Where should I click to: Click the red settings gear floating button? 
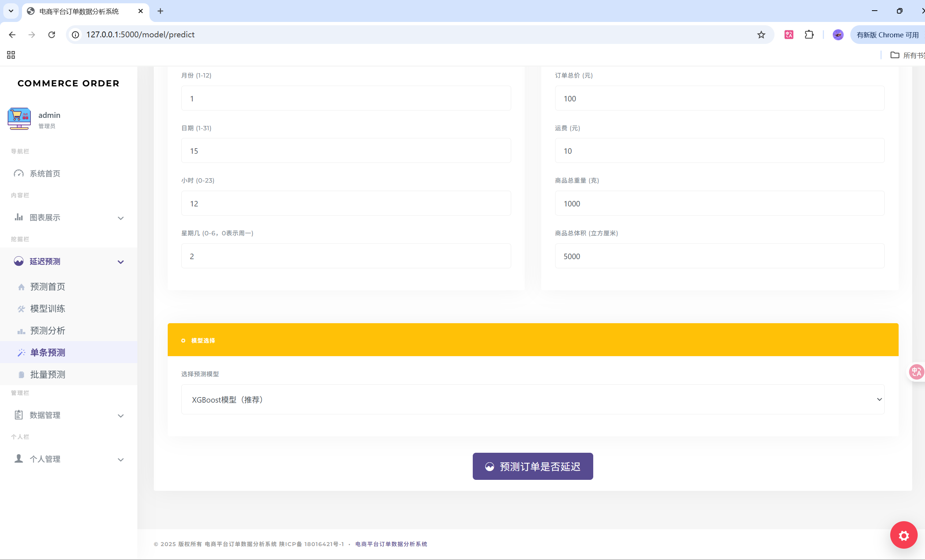903,535
